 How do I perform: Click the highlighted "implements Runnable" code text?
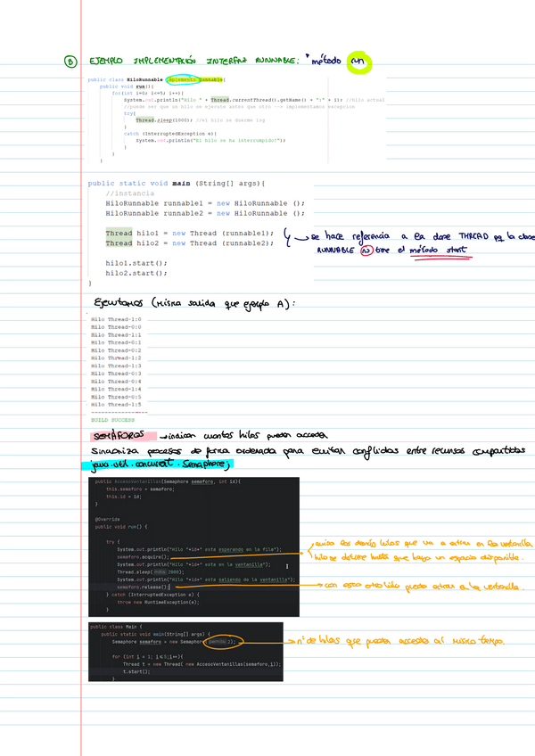[x=194, y=79]
